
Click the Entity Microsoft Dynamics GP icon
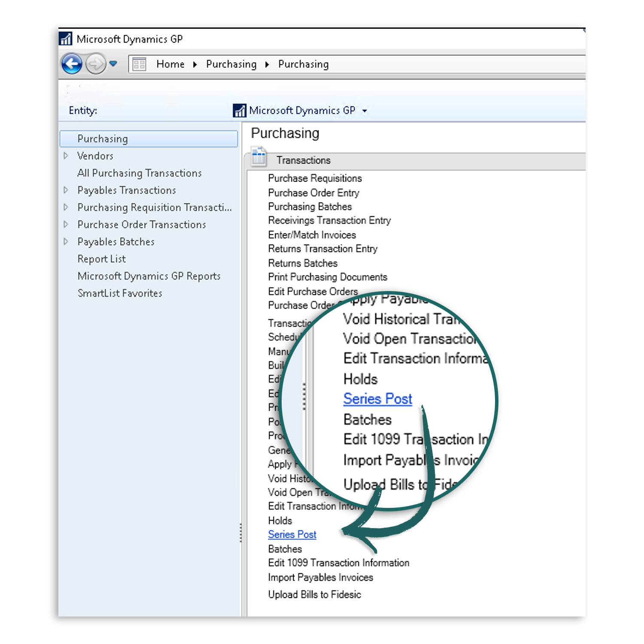(239, 111)
